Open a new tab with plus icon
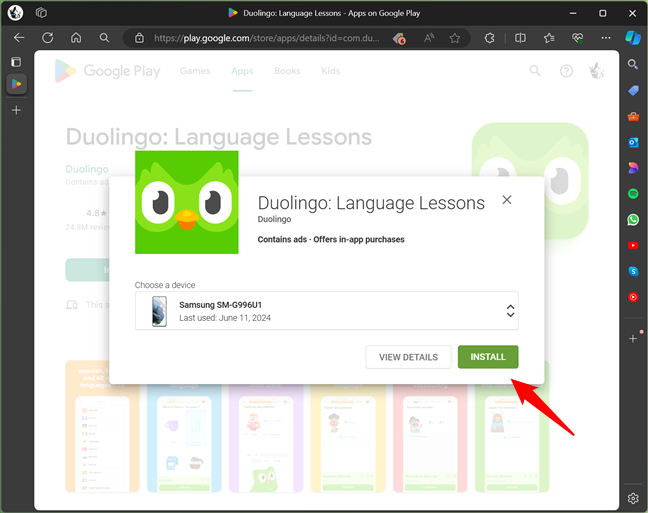648x513 pixels. click(17, 110)
